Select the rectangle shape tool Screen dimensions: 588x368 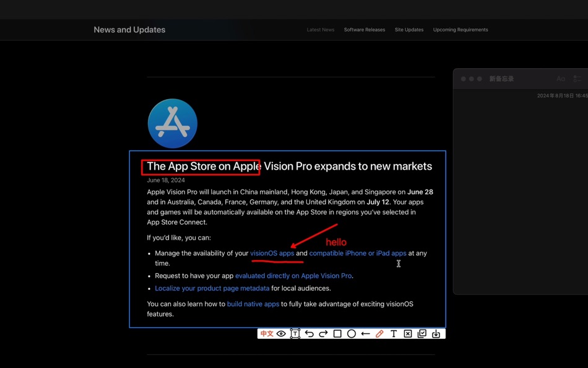coord(337,333)
